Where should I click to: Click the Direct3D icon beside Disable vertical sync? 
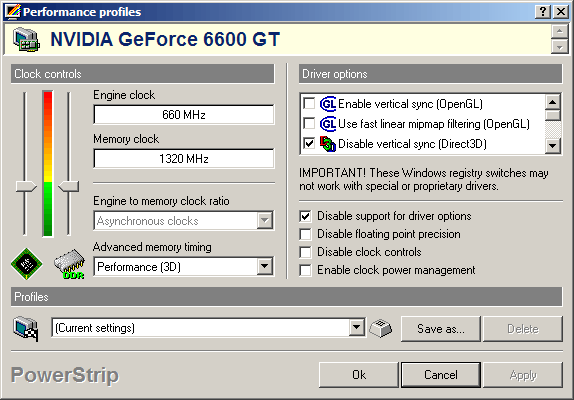(328, 144)
